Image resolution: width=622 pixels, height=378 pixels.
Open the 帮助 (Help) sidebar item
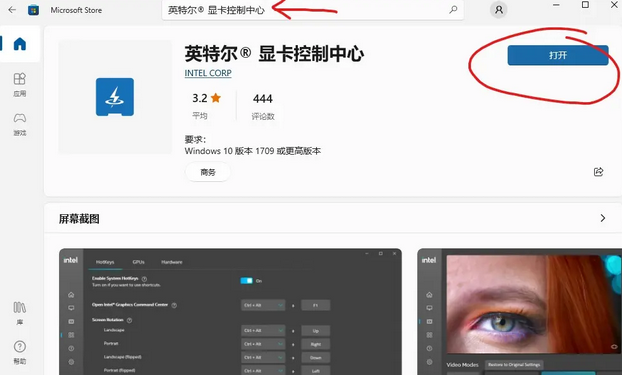20,352
